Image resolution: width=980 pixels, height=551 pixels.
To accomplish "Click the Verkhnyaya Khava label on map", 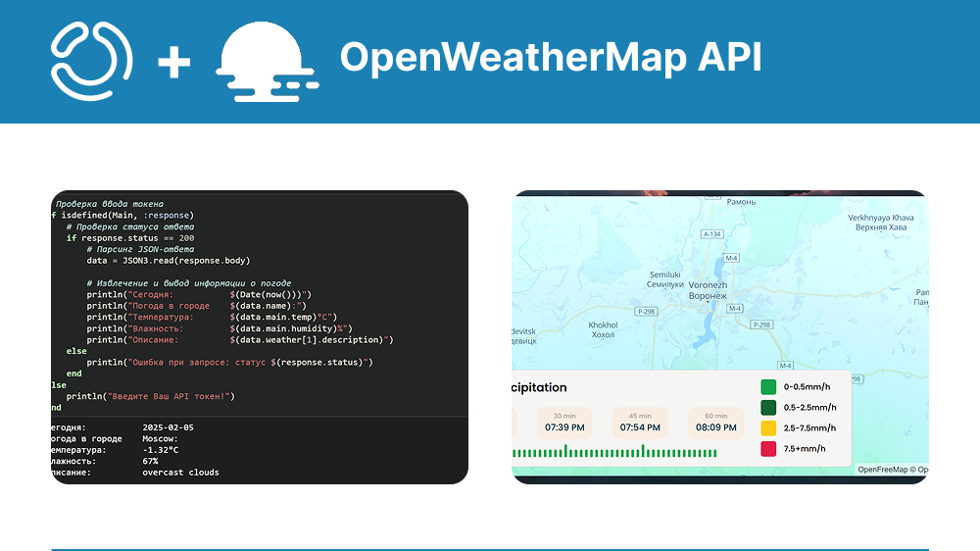I will click(881, 223).
